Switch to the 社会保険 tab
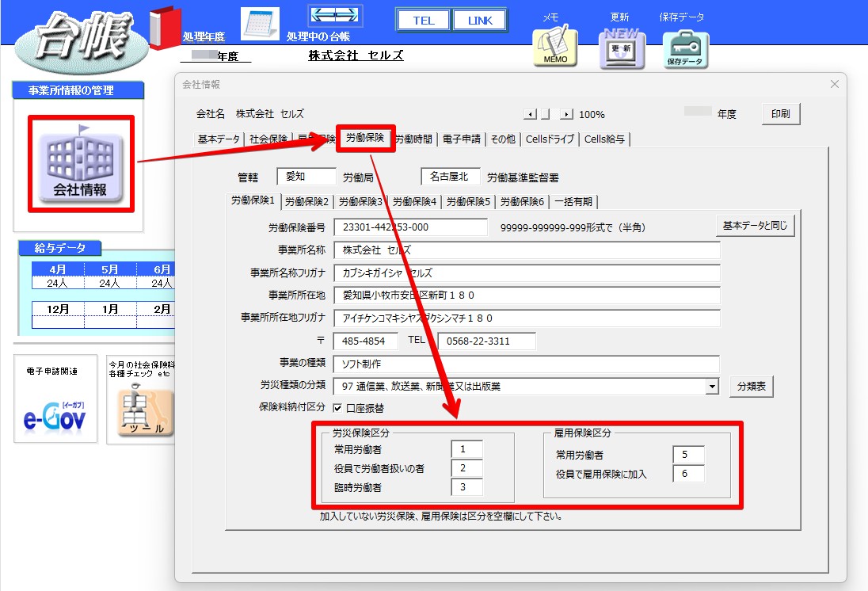The image size is (868, 591). pyautogui.click(x=268, y=139)
